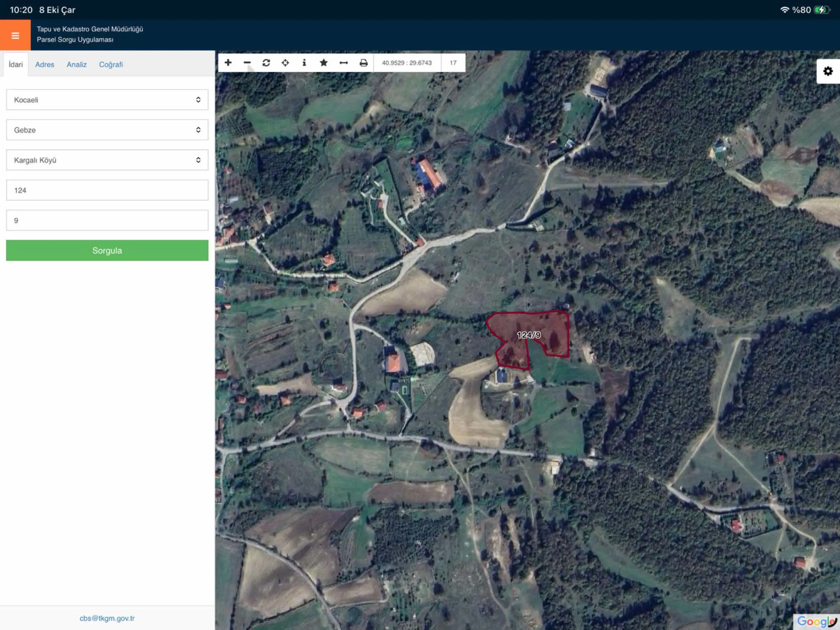Switch to the Adres tab
This screenshot has height=630, width=840.
[45, 64]
